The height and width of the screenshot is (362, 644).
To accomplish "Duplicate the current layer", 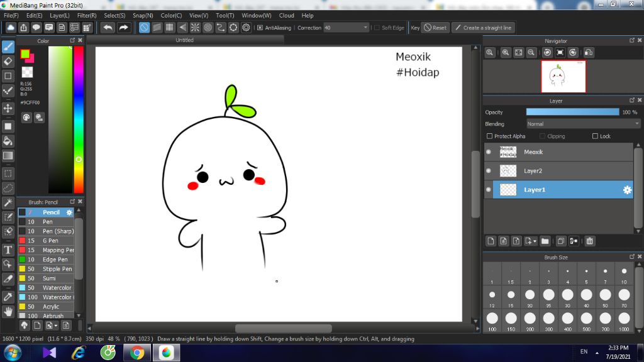I will click(x=560, y=241).
